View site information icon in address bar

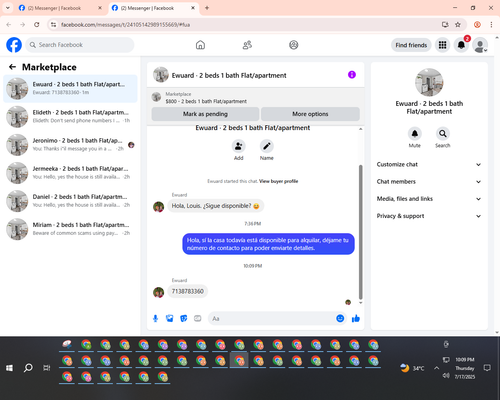click(54, 24)
